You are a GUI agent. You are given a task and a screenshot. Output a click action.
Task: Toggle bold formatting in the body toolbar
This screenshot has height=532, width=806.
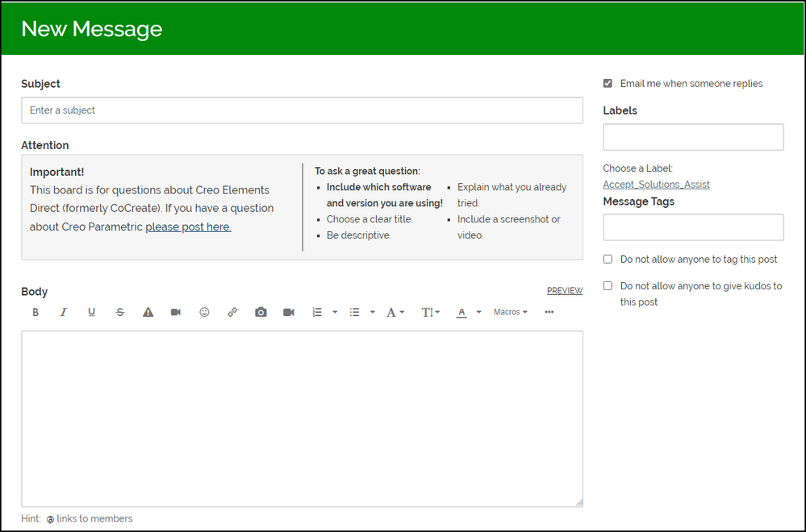point(35,312)
